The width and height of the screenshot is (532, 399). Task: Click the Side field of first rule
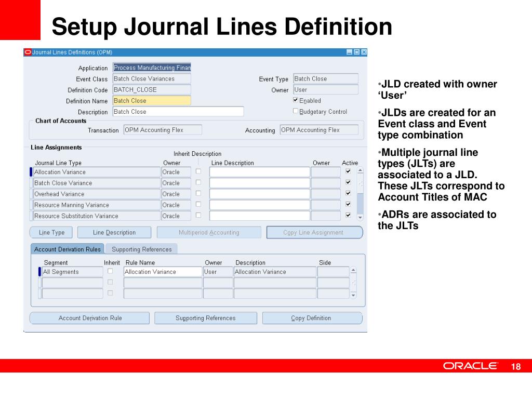point(333,272)
